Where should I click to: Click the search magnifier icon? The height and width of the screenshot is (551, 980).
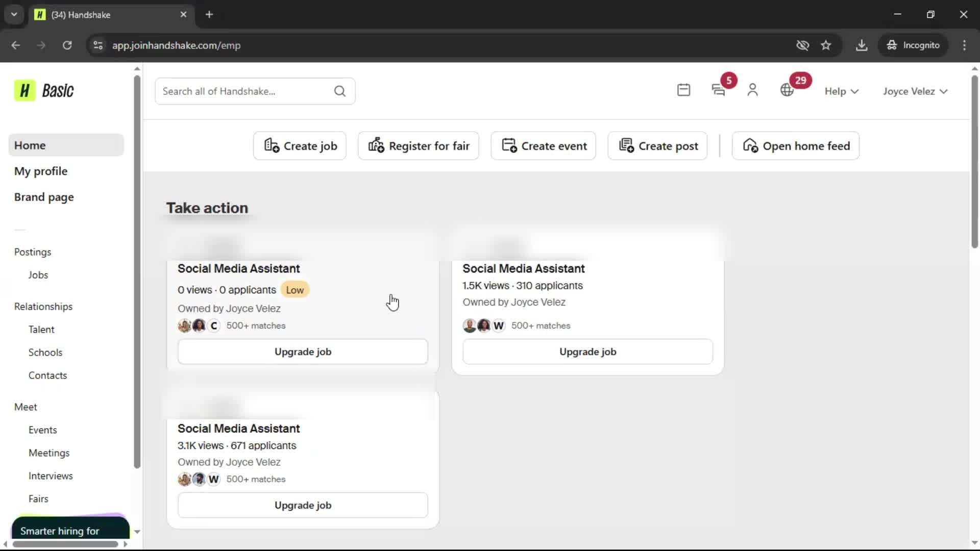coord(340,91)
